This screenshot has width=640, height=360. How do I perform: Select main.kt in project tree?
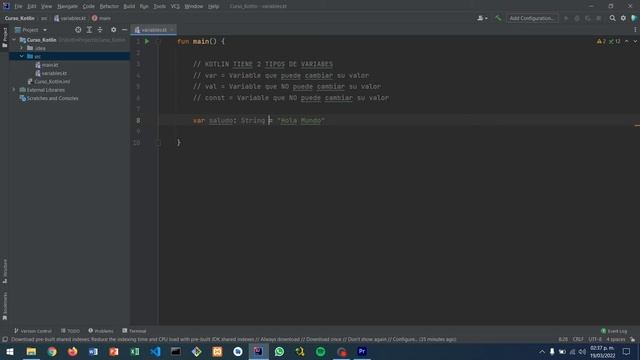47,65
